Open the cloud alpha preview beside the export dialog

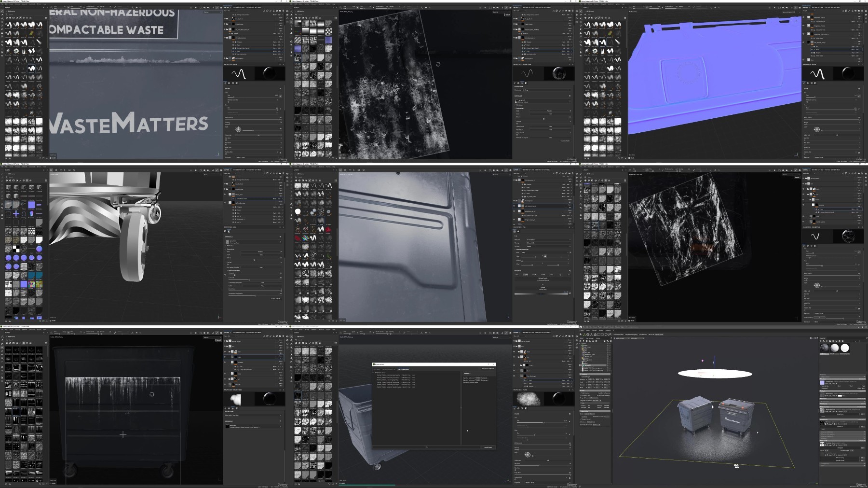coord(528,399)
